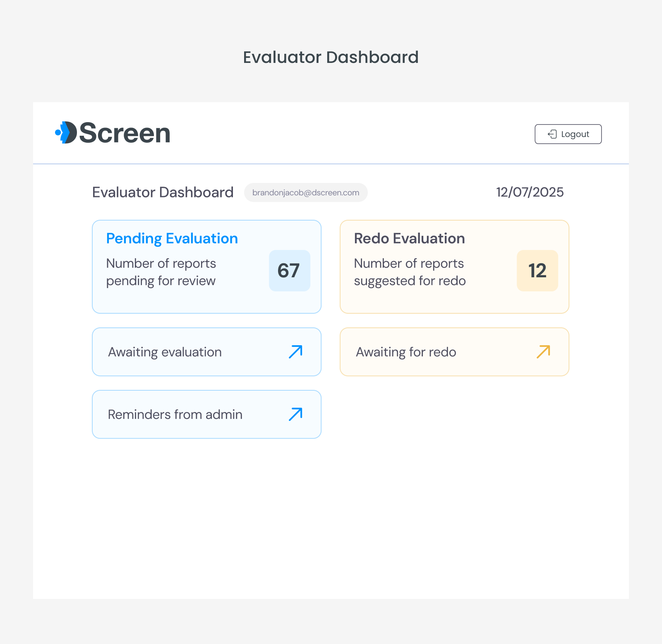Click 'Number of reports pending for review' text
The height and width of the screenshot is (644, 662).
click(x=161, y=272)
